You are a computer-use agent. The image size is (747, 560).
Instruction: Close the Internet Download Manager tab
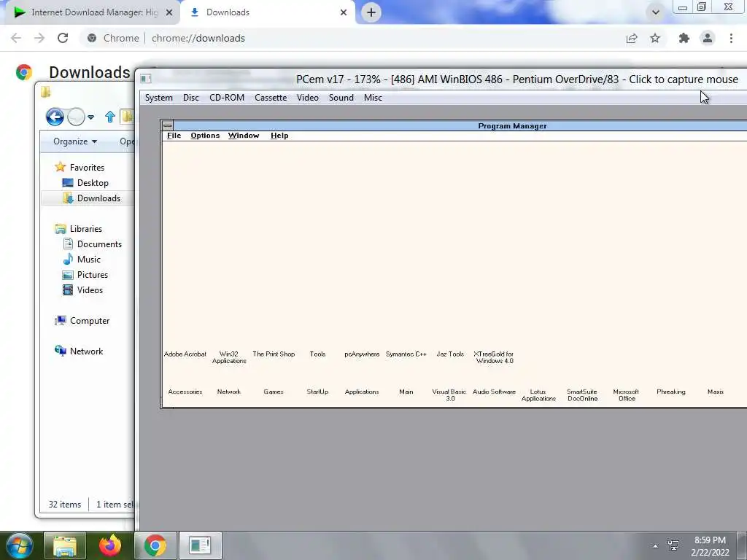pyautogui.click(x=169, y=12)
